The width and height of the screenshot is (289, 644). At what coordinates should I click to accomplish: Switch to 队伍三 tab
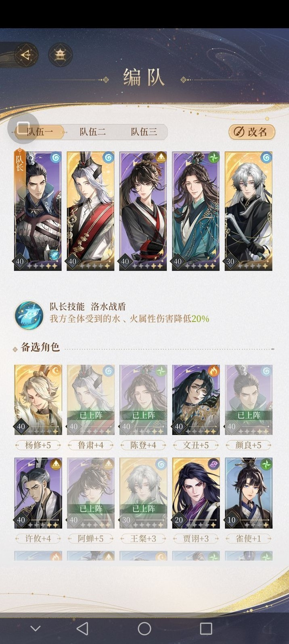click(x=144, y=132)
